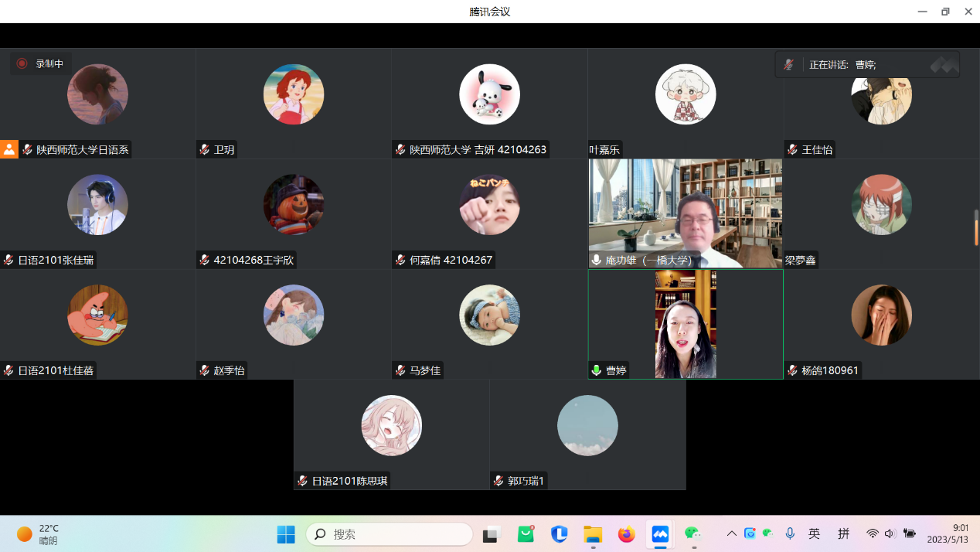The width and height of the screenshot is (980, 552).
Task: Click the green microphone icon next to 曹婷
Action: pos(597,370)
